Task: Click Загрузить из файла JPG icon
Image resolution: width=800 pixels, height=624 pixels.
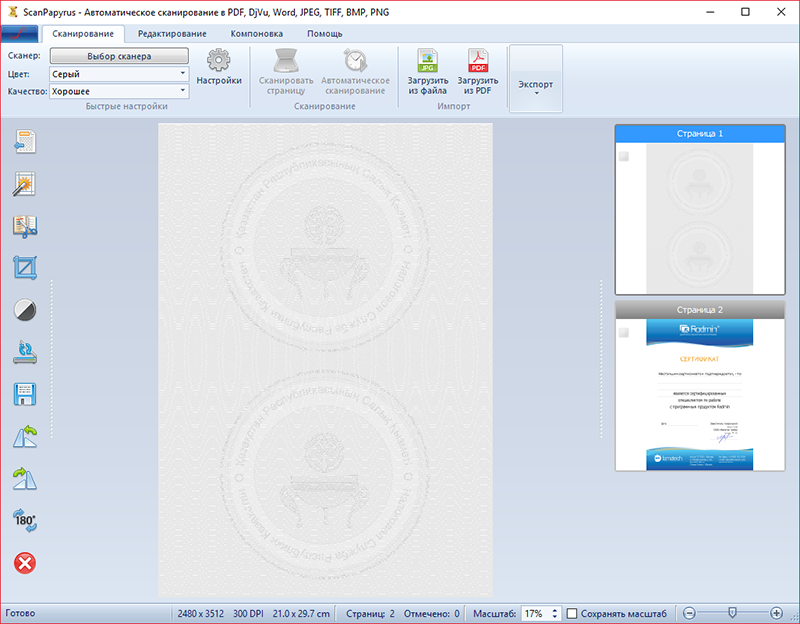Action: 428,71
